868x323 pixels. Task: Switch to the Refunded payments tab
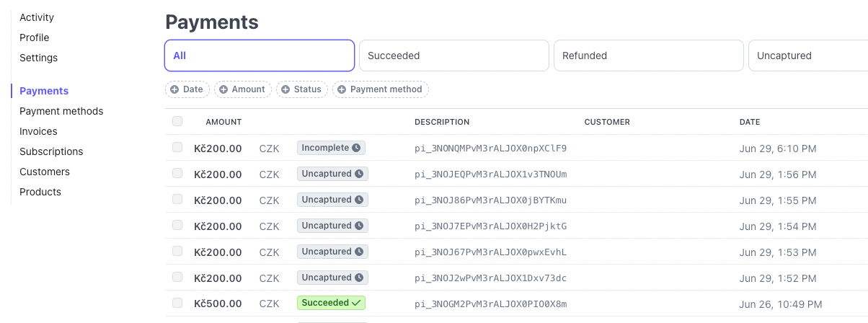(649, 56)
